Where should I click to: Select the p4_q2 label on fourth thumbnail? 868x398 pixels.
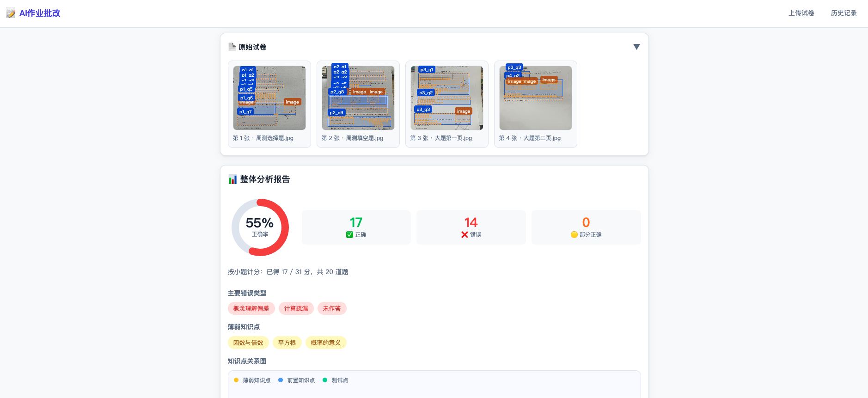513,75
